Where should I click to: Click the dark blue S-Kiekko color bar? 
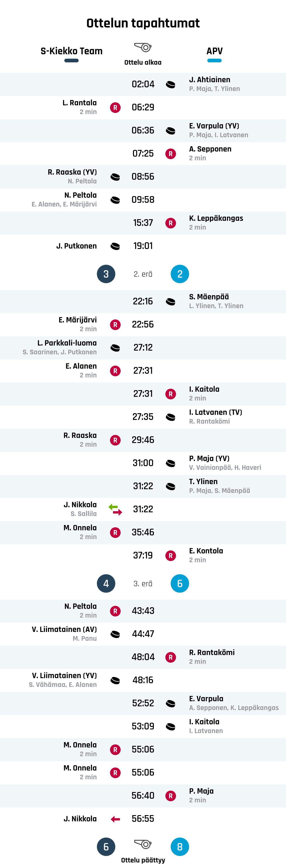pos(71,61)
